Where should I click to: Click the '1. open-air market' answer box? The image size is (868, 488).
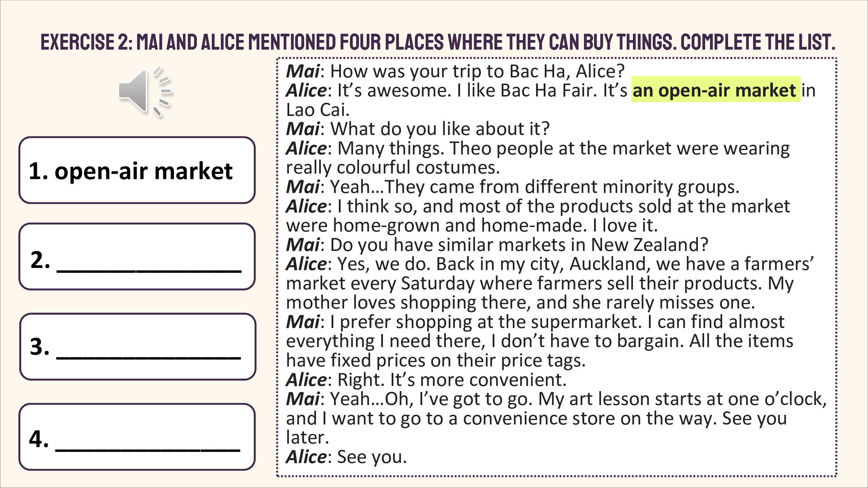(x=137, y=170)
